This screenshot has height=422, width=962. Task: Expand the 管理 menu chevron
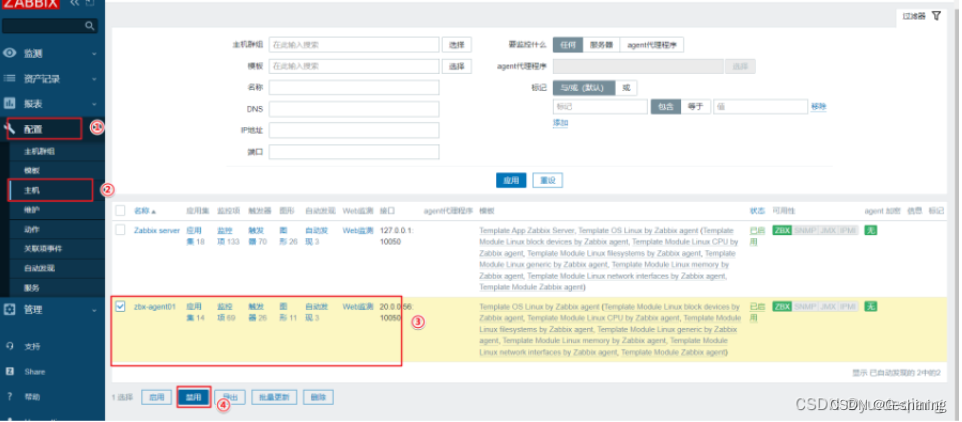click(94, 310)
